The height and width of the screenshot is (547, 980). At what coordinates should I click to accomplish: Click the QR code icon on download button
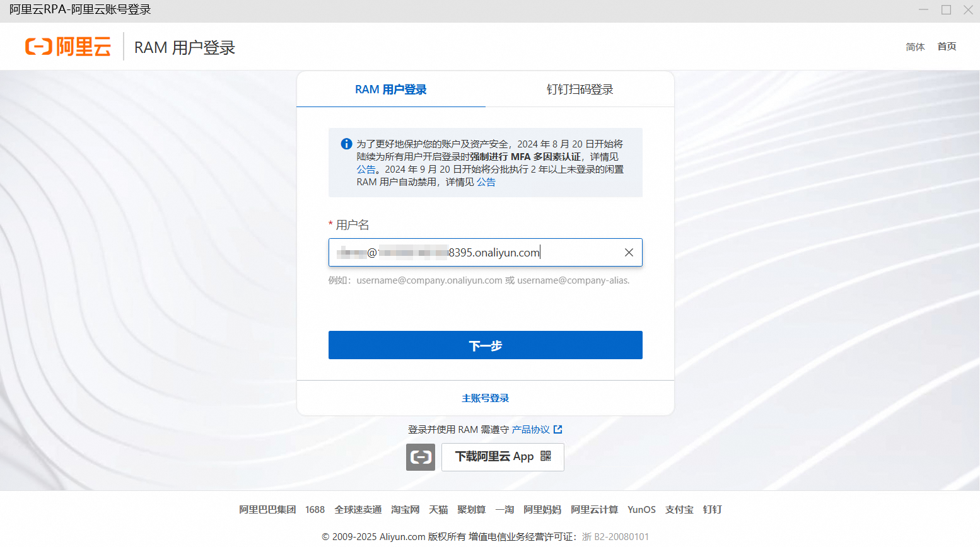click(546, 456)
